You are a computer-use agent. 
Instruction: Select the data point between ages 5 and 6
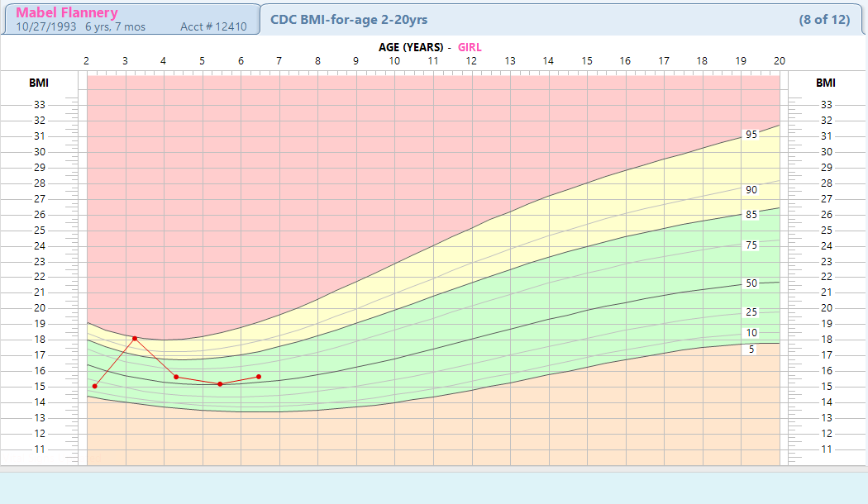[x=220, y=384]
